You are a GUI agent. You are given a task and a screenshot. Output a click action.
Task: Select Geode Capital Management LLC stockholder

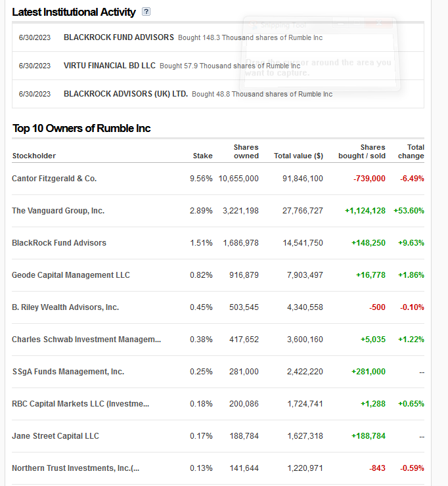point(71,275)
